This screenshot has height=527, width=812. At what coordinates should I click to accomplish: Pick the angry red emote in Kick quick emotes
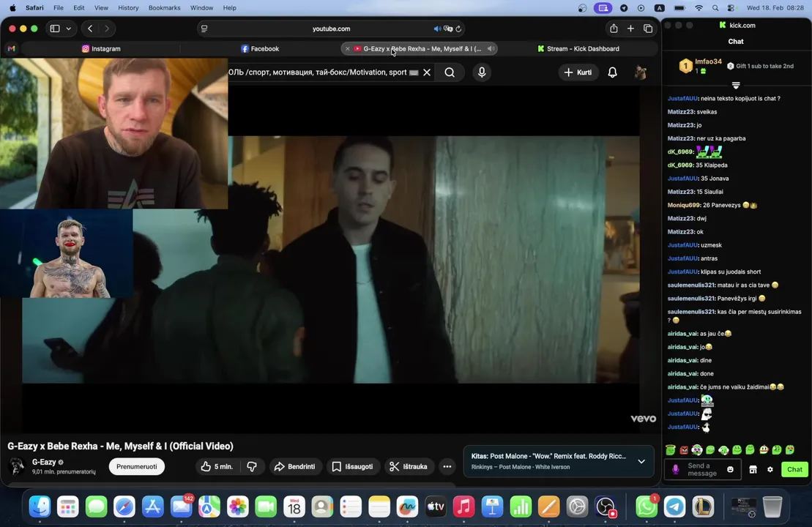pos(684,450)
